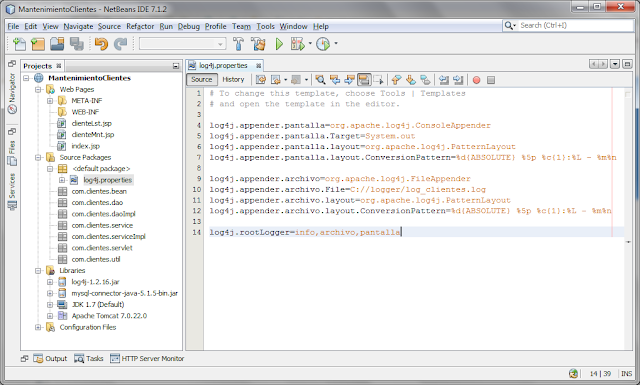This screenshot has width=640, height=385.
Task: Select com.clientes.dao package
Action: 97,203
